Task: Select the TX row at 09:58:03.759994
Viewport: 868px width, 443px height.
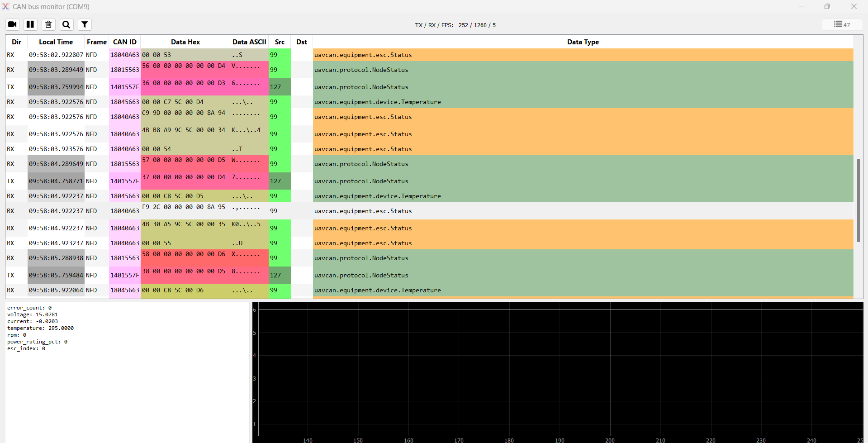Action: [430, 87]
